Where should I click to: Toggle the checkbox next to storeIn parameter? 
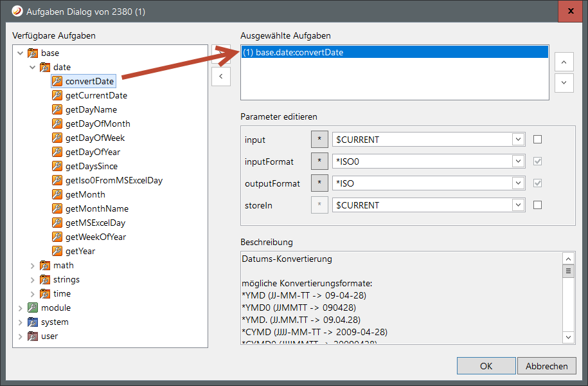point(537,205)
